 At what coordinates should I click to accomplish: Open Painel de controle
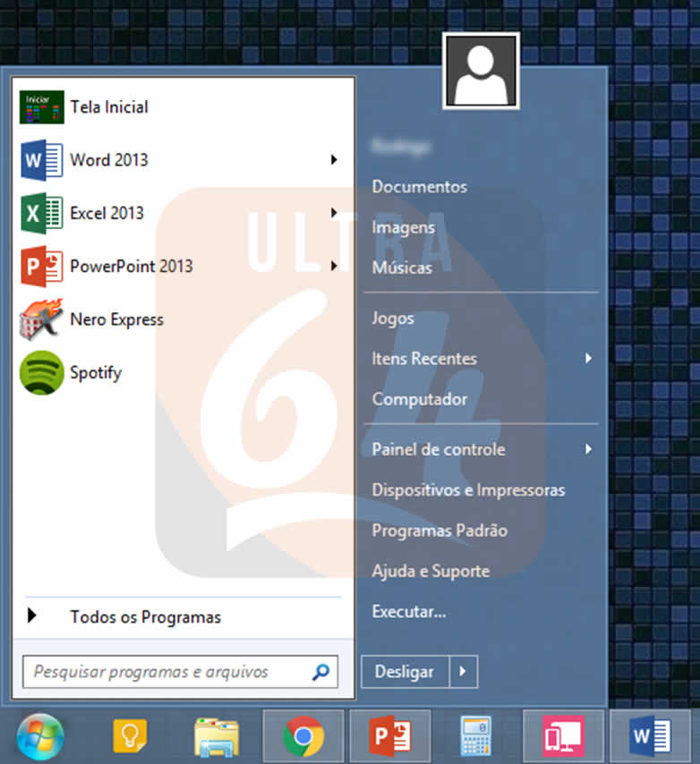(439, 449)
